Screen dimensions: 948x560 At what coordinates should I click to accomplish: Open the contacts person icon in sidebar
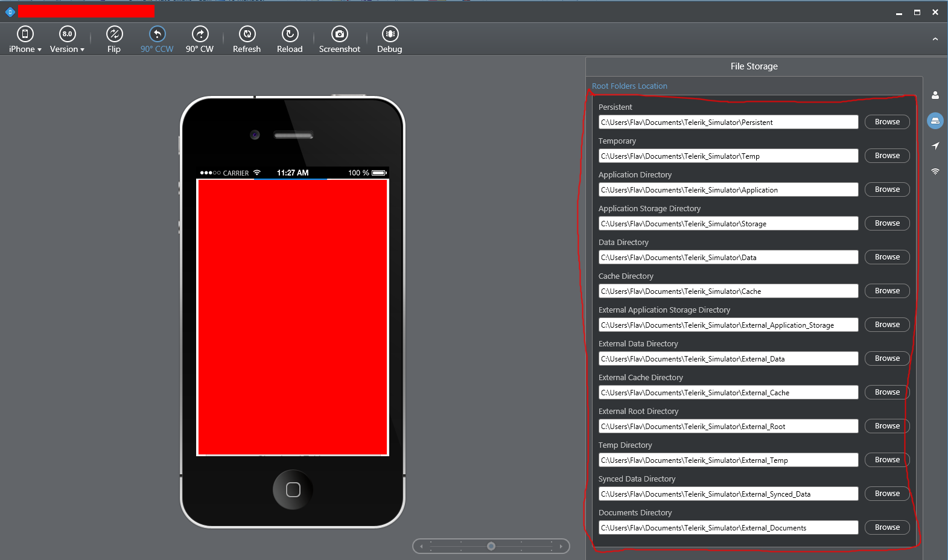point(935,95)
